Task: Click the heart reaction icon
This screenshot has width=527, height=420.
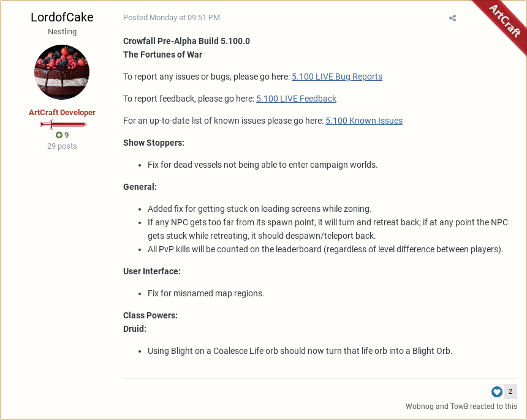Action: [497, 391]
